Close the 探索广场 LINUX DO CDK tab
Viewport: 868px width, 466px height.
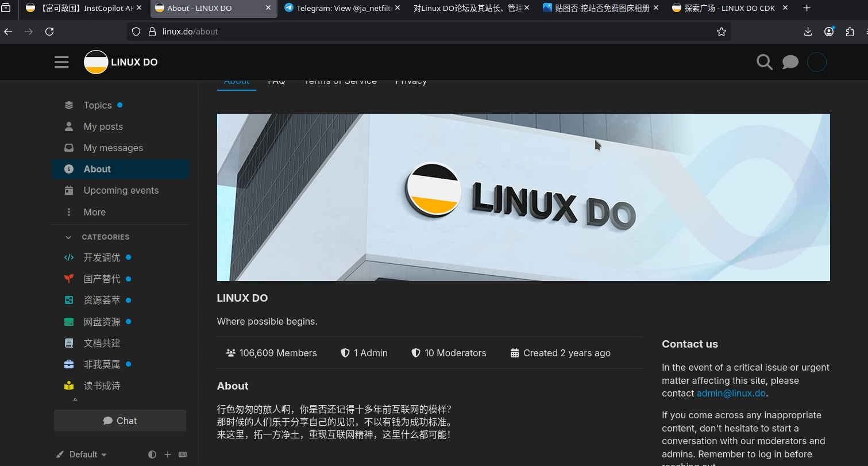pyautogui.click(x=785, y=8)
